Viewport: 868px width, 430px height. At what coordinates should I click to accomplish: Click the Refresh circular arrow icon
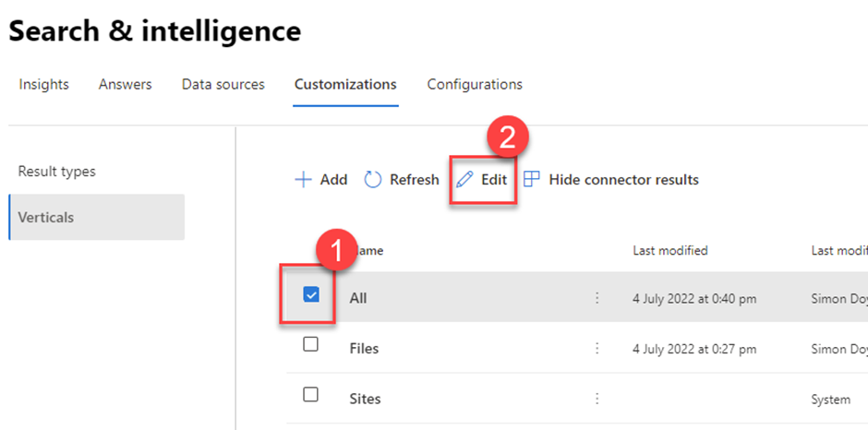[373, 180]
